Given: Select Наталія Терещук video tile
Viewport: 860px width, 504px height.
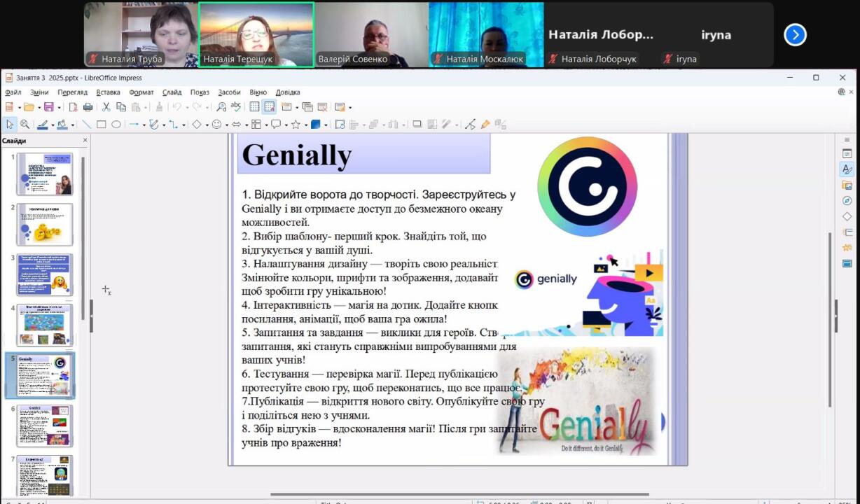Looking at the screenshot, I should [256, 34].
